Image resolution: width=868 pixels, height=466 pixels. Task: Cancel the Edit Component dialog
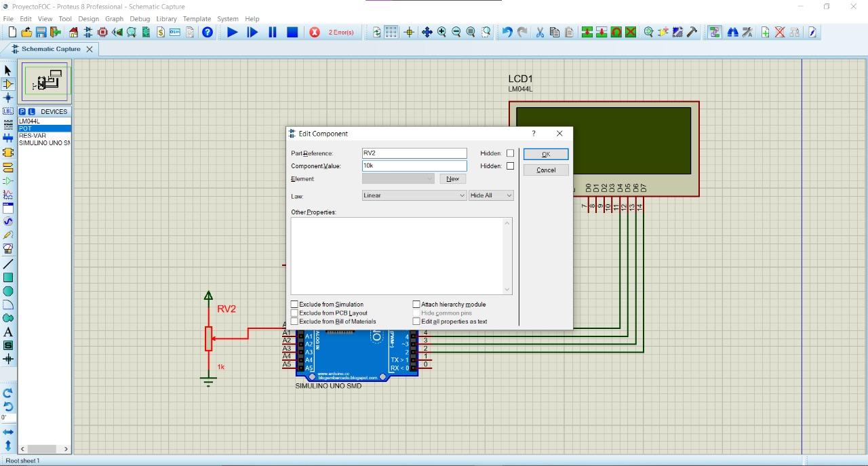coord(546,170)
